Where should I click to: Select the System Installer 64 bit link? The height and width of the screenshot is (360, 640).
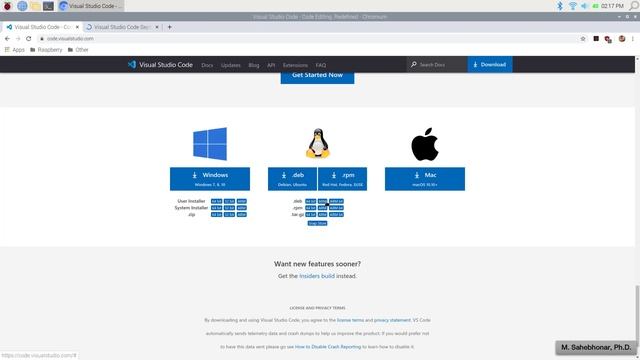coord(216,208)
